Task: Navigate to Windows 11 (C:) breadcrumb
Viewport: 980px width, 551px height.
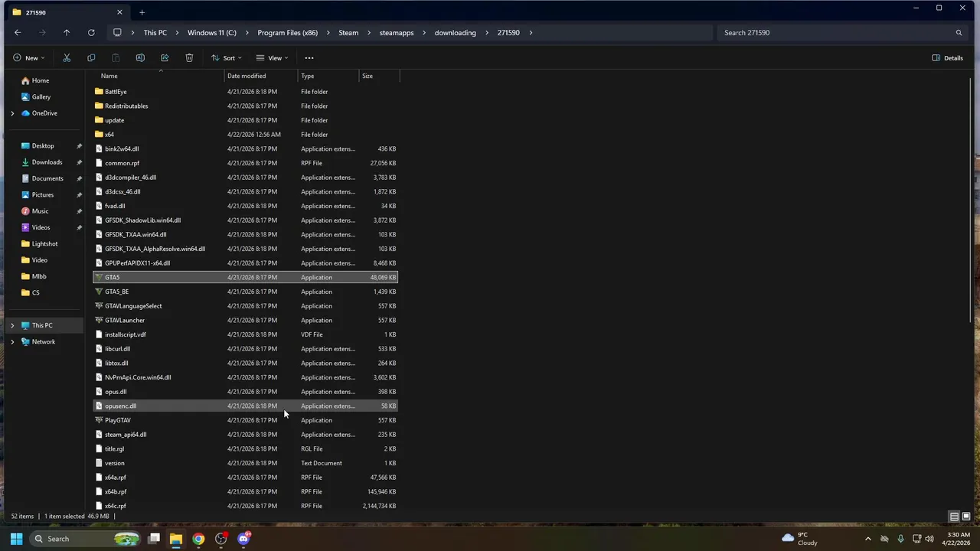Action: [x=212, y=33]
